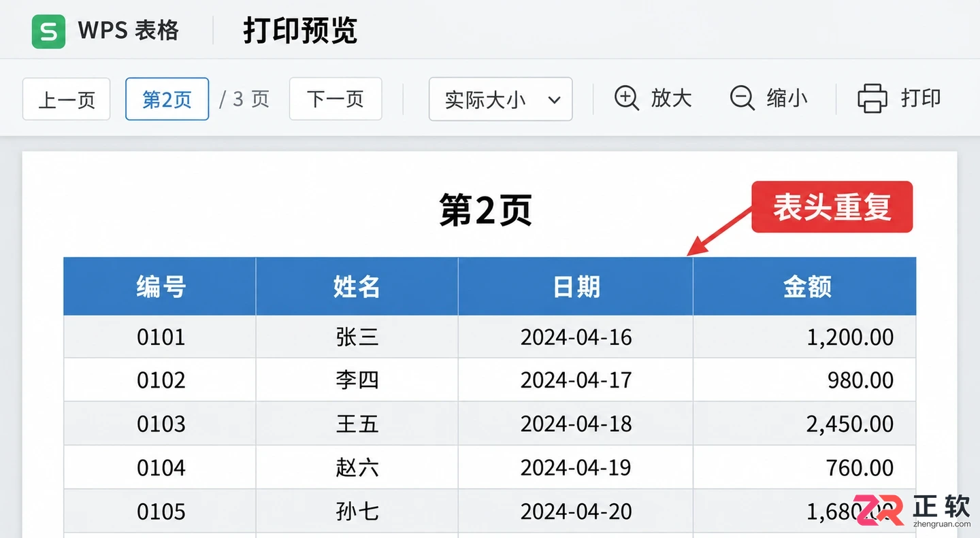Viewport: 980px width, 538px height.
Task: Click the date 2024-04-18
Action: (x=576, y=424)
